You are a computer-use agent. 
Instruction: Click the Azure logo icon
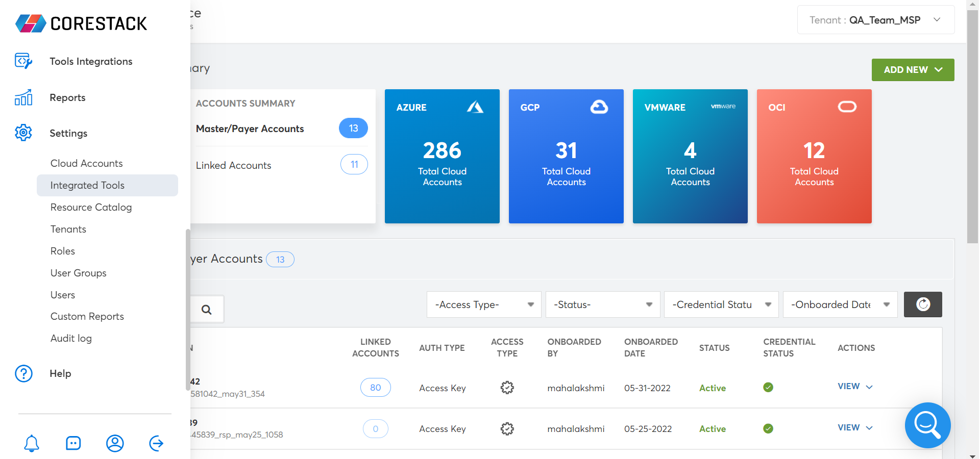(x=475, y=107)
